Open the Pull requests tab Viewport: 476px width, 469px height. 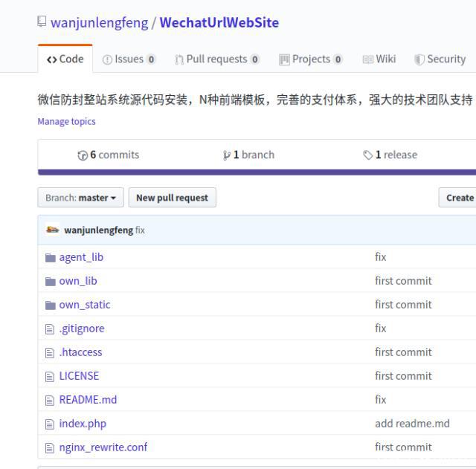(217, 59)
